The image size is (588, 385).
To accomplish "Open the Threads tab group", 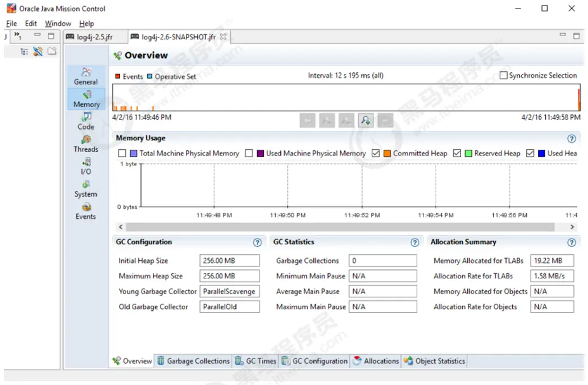I will coord(86,143).
